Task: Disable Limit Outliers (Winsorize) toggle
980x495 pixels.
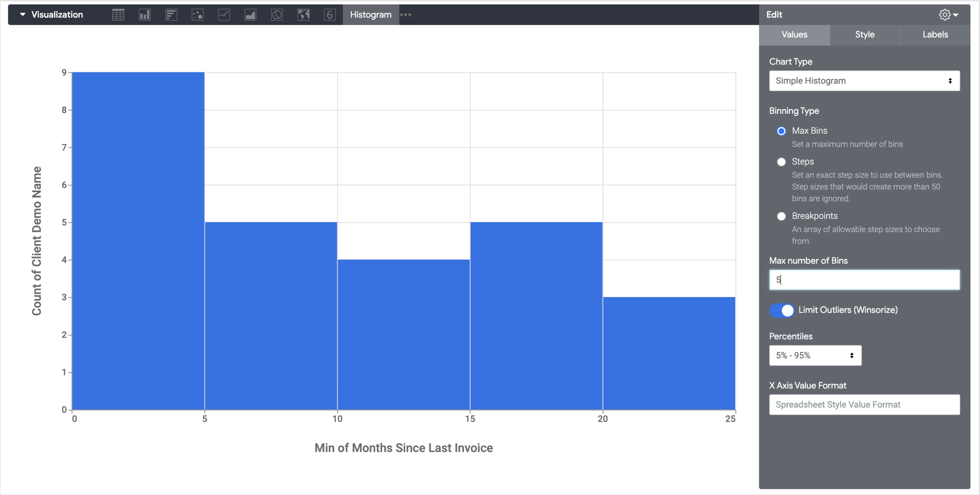Action: click(x=782, y=310)
